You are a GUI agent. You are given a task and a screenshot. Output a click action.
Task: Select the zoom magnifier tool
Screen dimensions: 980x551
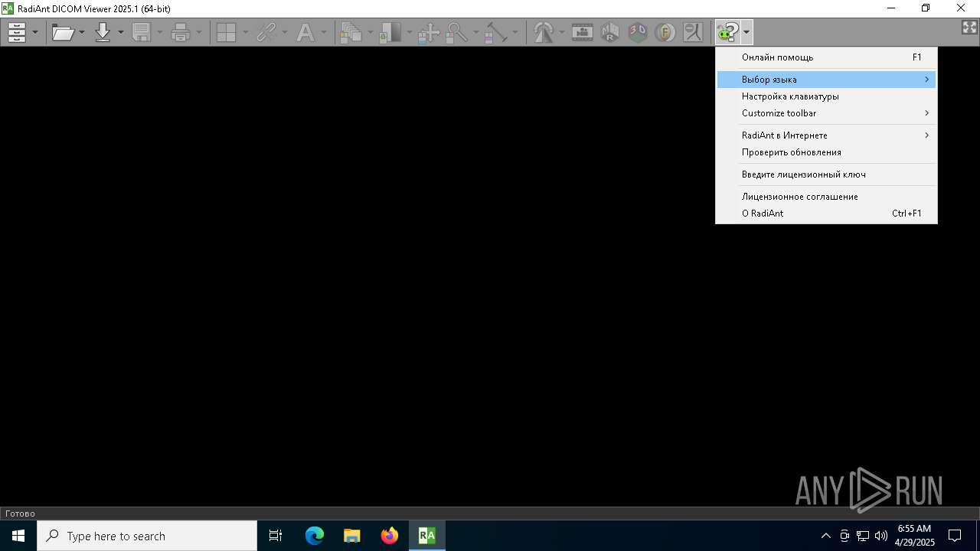(457, 32)
